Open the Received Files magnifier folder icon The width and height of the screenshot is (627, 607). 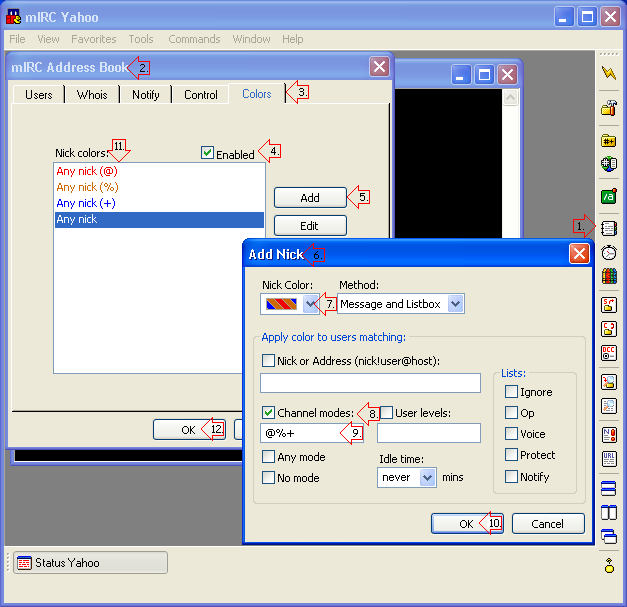point(609,382)
